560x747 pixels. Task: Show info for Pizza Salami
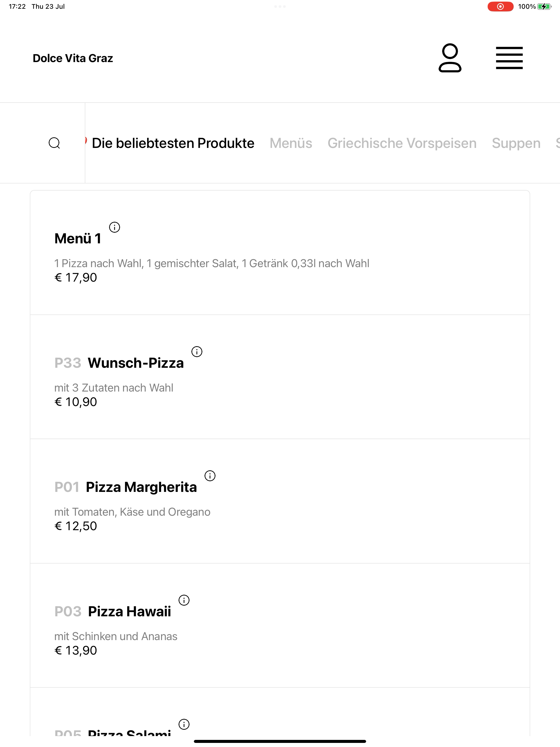click(x=184, y=724)
